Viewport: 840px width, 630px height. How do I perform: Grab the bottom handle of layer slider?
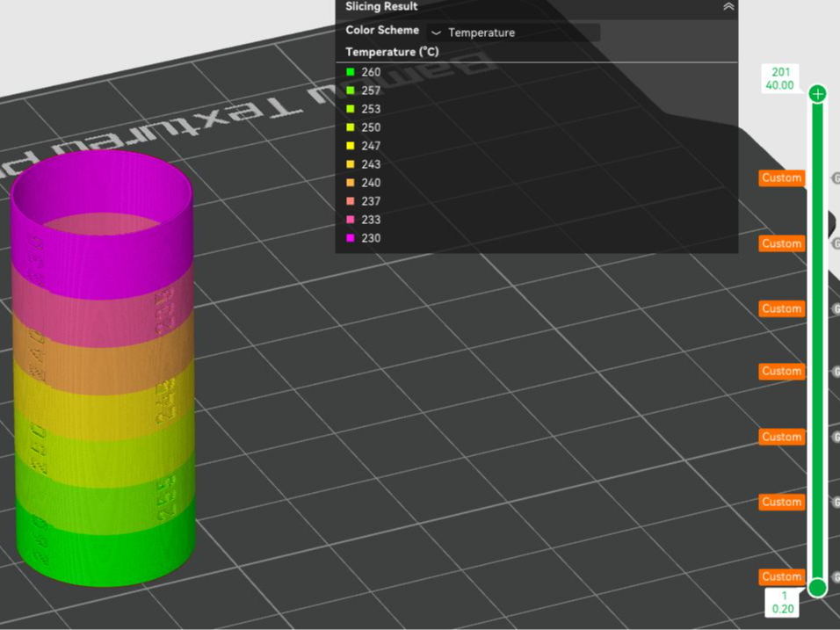pos(817,588)
